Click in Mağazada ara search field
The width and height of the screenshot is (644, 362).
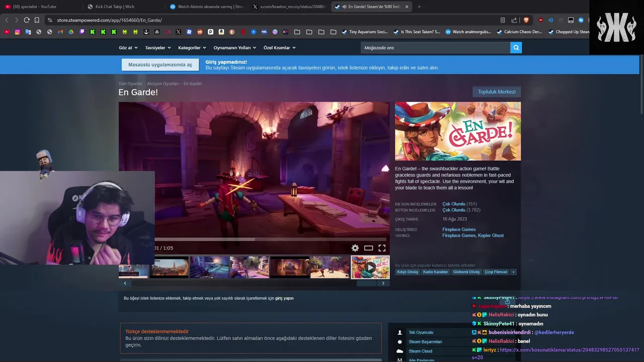(x=436, y=48)
